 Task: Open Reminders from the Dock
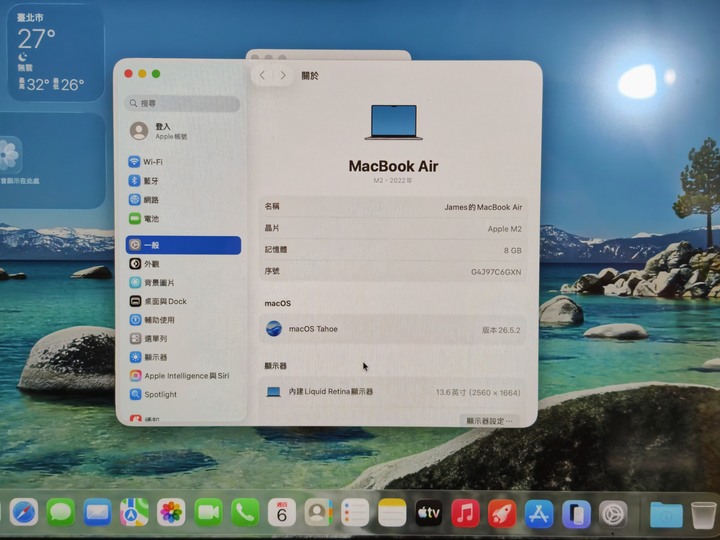(x=355, y=512)
